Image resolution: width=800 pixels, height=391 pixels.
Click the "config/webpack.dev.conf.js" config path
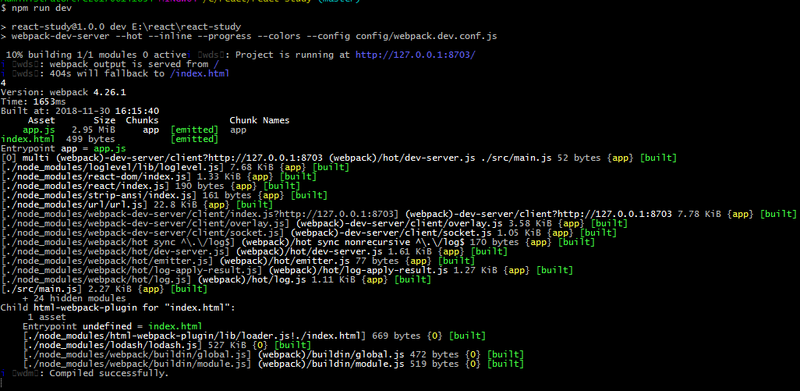click(427, 36)
